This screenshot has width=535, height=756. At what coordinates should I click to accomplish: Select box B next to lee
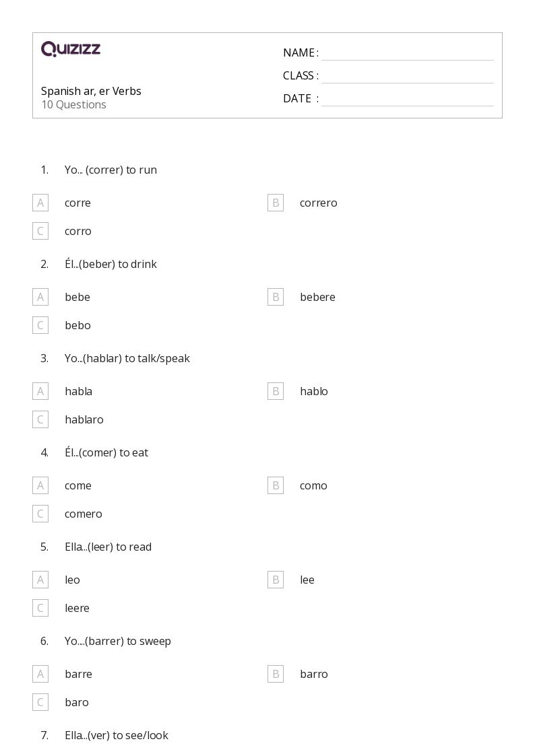tap(276, 580)
